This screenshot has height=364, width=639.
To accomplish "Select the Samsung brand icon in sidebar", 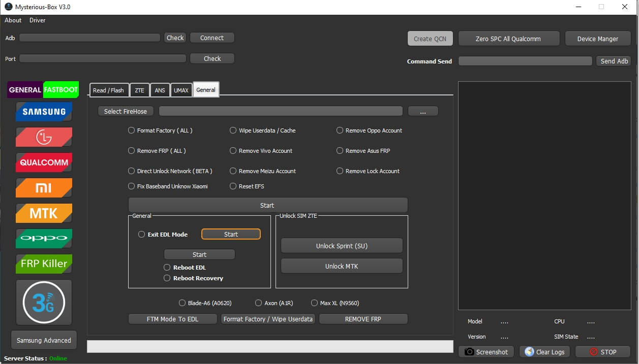I will 44,112.
